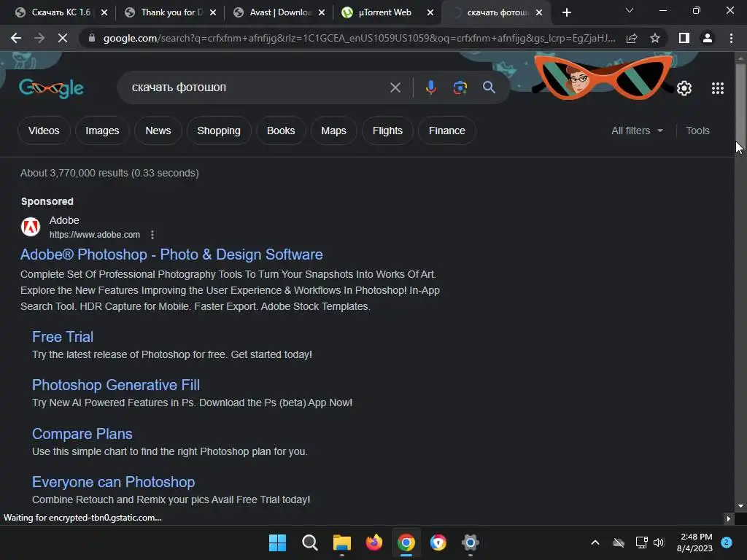The width and height of the screenshot is (747, 560).
Task: Open Everyone can Photoshop link
Action: (113, 482)
